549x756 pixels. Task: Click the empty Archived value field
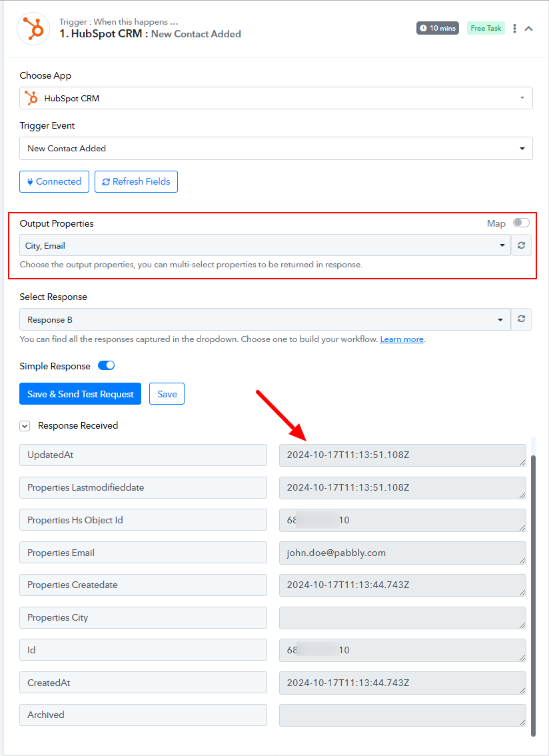402,715
